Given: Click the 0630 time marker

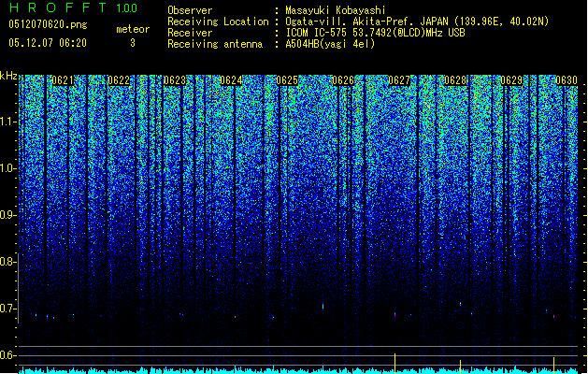Looking at the screenshot, I should point(566,80).
